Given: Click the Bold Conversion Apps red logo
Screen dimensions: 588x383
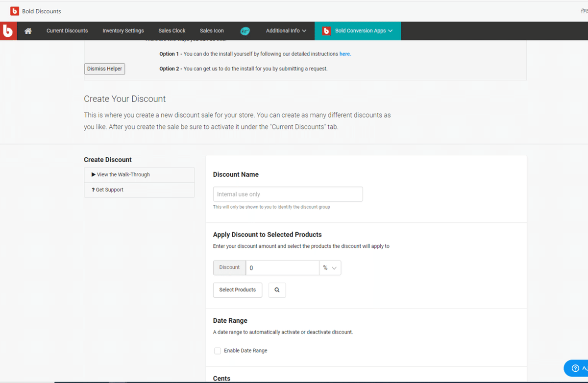Looking at the screenshot, I should click(326, 31).
